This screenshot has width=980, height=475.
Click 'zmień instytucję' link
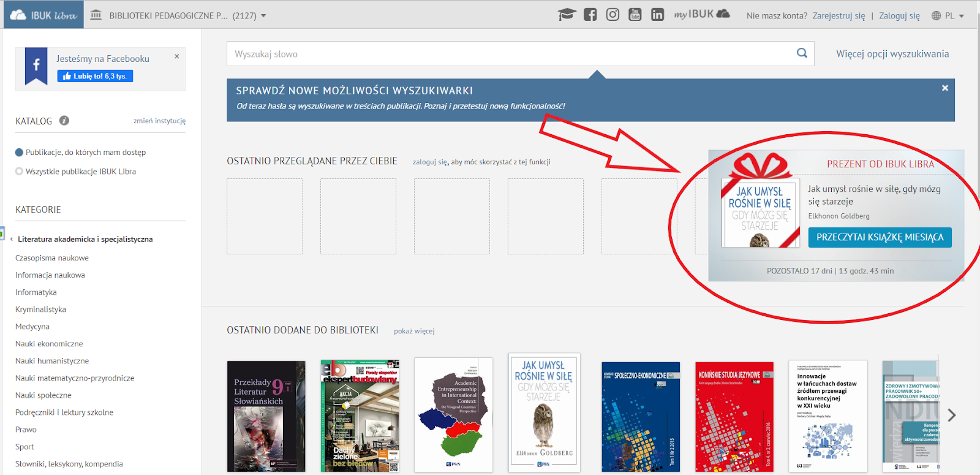(x=159, y=121)
